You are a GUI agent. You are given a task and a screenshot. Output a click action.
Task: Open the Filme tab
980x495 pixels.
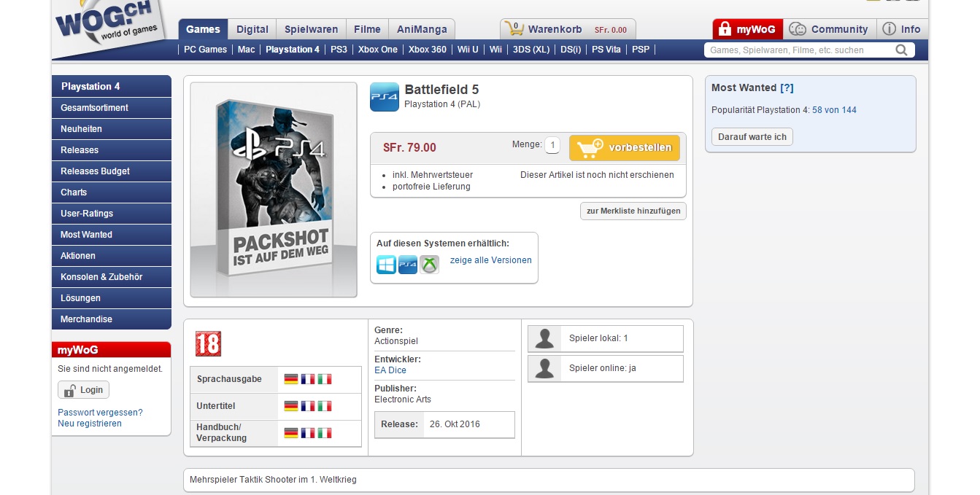(367, 29)
